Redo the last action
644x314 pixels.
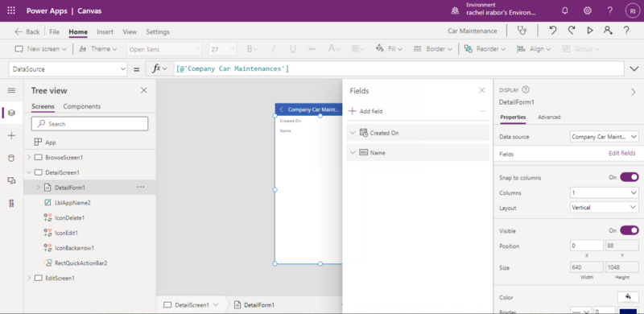click(572, 31)
